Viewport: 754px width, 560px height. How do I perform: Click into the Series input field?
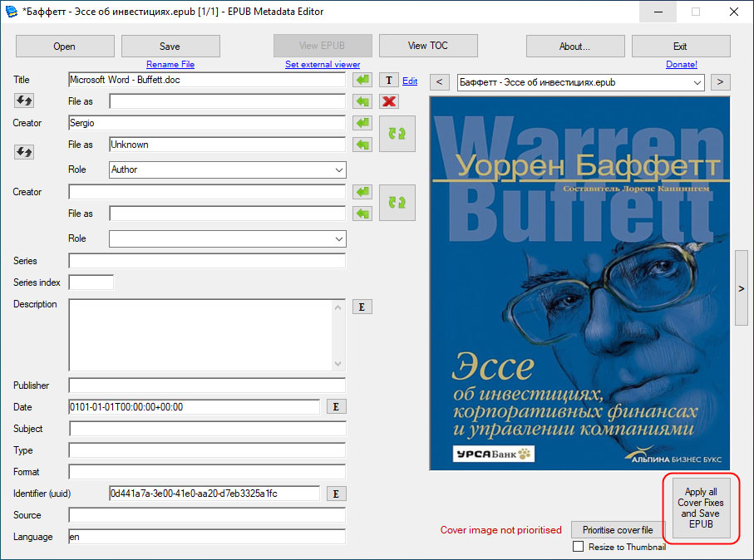207,261
